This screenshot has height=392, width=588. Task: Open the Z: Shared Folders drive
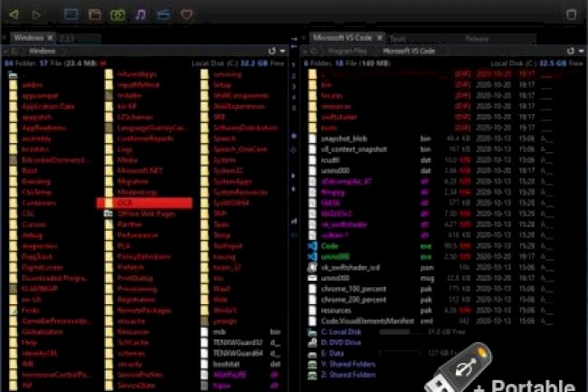348,375
